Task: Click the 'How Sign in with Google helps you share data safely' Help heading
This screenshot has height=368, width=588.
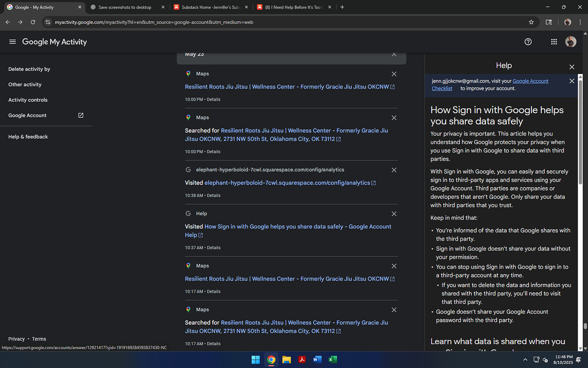Action: (x=497, y=115)
